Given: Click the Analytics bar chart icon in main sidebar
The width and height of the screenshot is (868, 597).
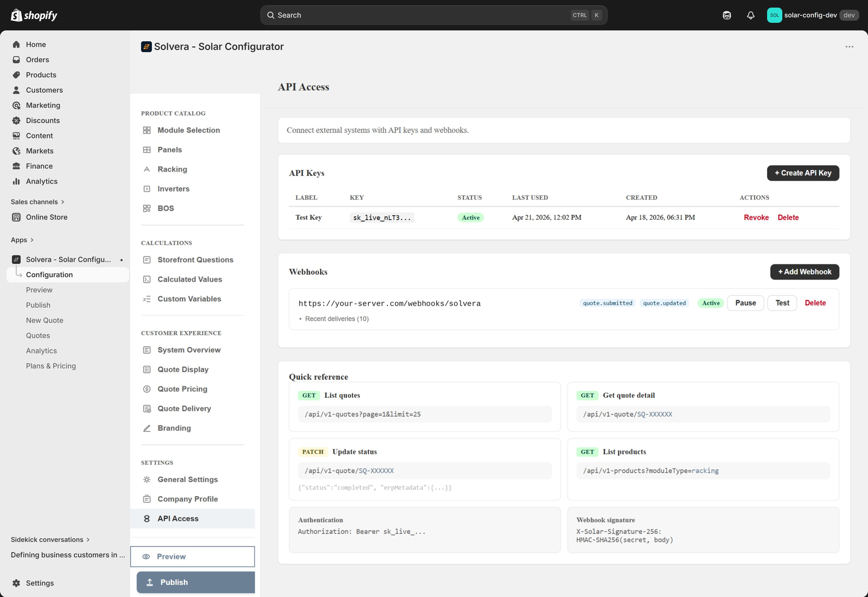Looking at the screenshot, I should click(x=16, y=181).
